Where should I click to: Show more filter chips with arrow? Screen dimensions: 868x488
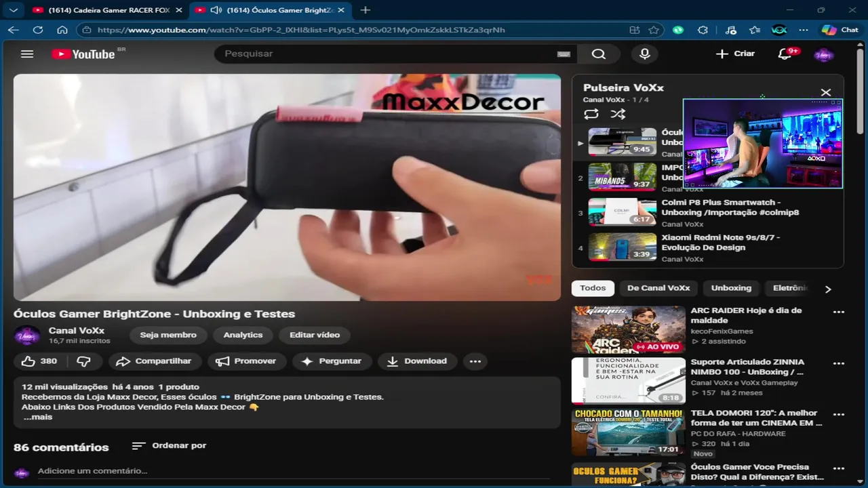pos(827,289)
